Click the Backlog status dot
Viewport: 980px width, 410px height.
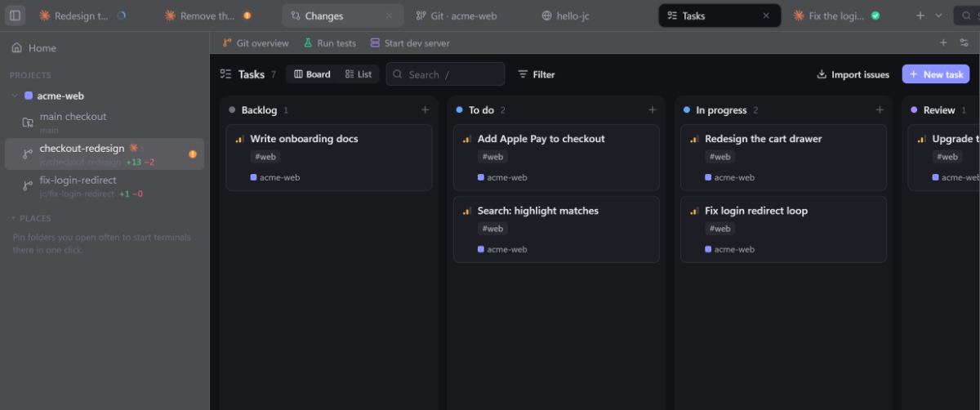[x=233, y=110]
